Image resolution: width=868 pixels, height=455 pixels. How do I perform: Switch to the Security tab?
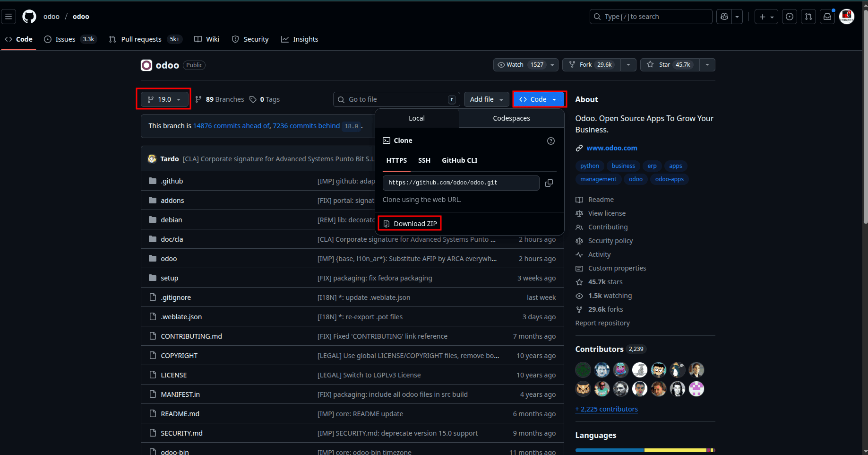(x=250, y=39)
